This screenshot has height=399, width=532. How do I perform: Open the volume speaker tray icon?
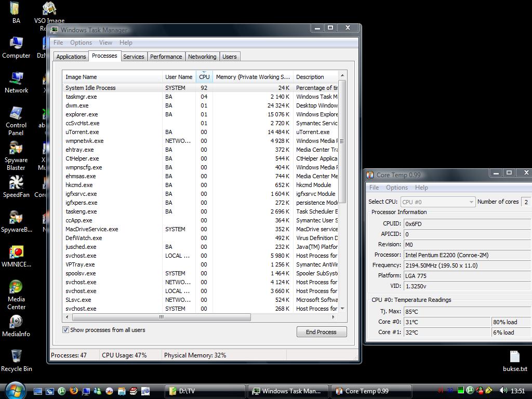(x=502, y=391)
